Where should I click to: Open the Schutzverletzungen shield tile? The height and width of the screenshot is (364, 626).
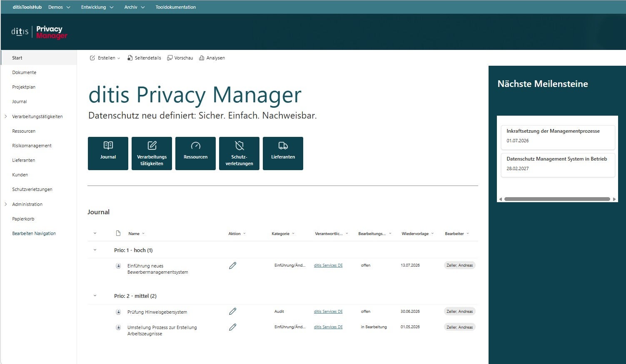coord(239,154)
